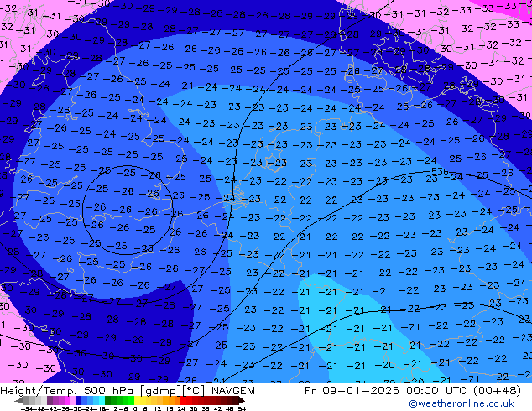Click the 0 tick label on legend scale
Viewport: 532px width, 411px height.
[135, 408]
